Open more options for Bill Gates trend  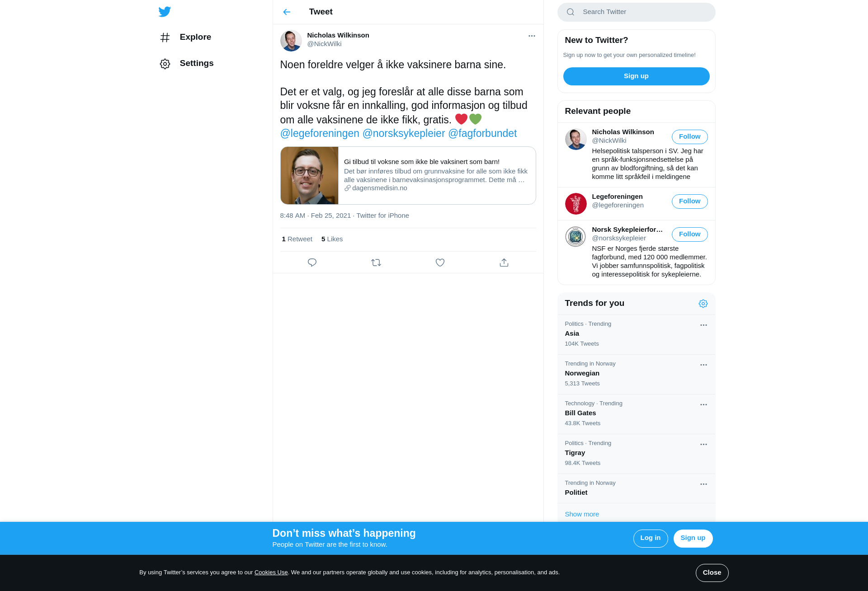pos(703,405)
